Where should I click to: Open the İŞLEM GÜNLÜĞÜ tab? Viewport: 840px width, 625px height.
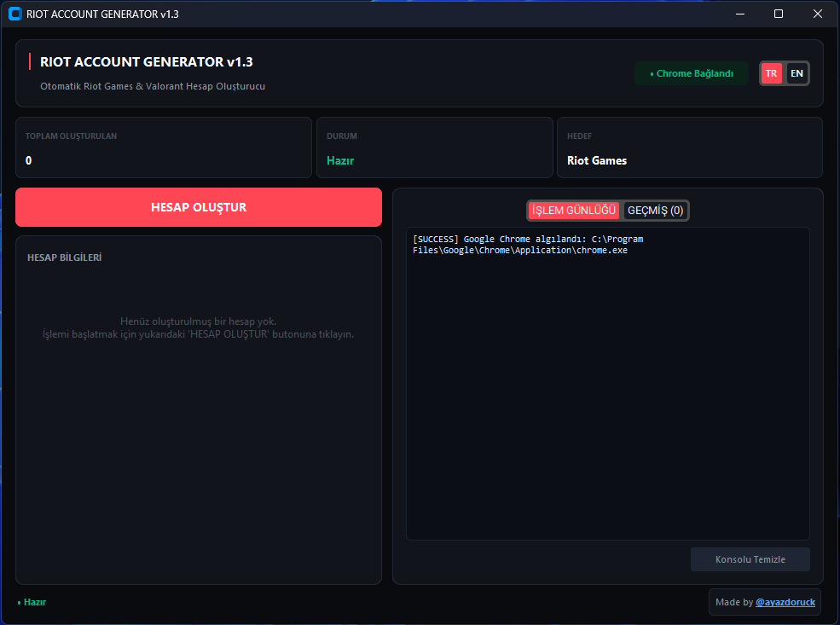tap(573, 211)
